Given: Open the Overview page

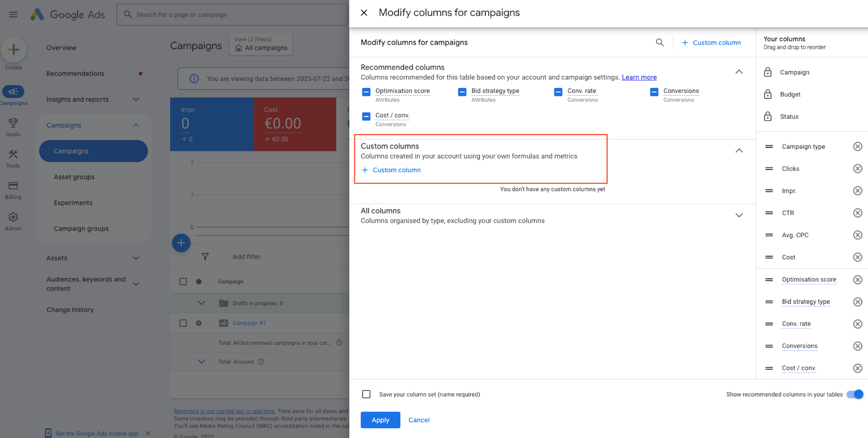Looking at the screenshot, I should (x=61, y=48).
